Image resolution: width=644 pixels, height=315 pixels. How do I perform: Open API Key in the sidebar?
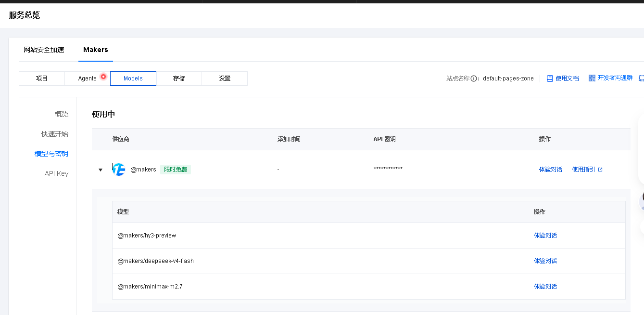pyautogui.click(x=57, y=173)
